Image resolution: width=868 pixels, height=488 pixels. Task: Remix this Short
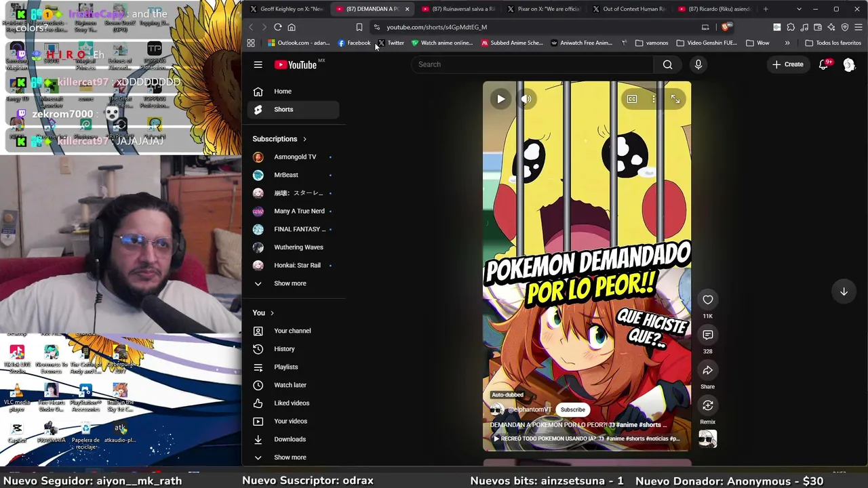707,405
